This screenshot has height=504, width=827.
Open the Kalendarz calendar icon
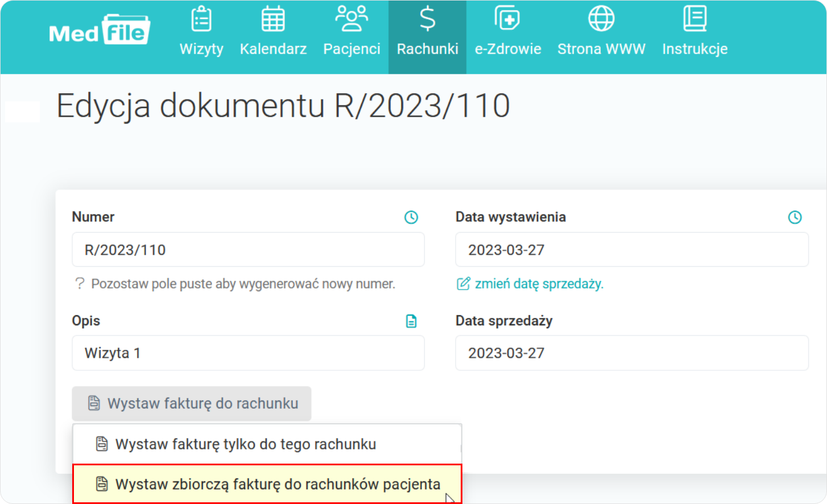coord(273,19)
